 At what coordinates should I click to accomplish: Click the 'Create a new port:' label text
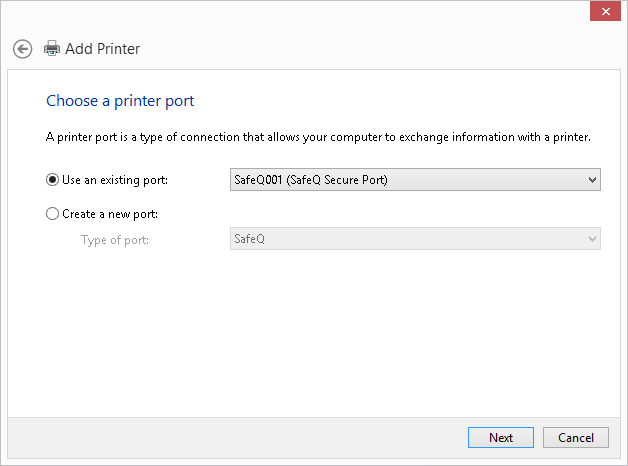tap(110, 214)
